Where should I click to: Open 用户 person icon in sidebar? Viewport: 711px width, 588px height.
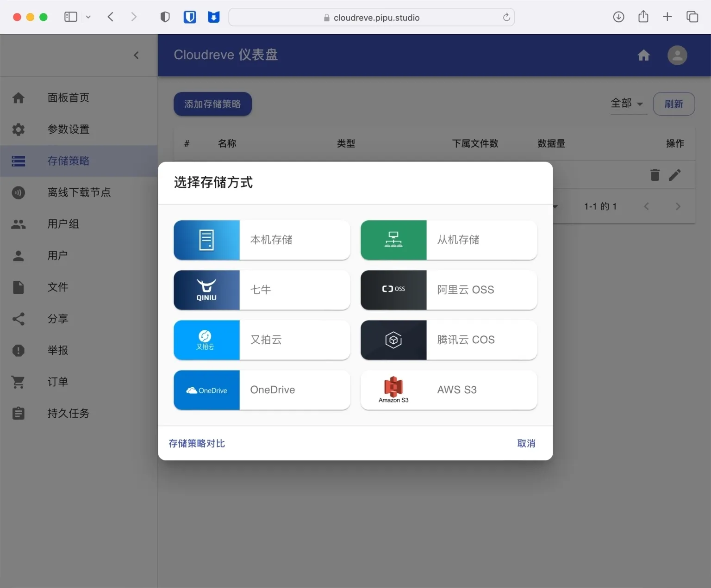click(19, 256)
